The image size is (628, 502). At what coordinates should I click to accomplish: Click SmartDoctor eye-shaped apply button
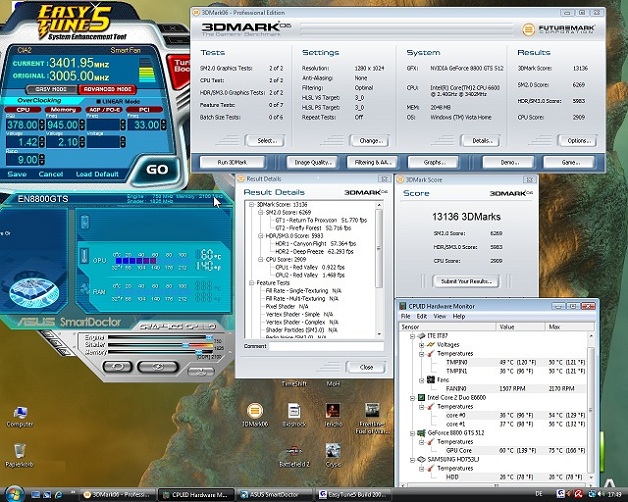(158, 367)
